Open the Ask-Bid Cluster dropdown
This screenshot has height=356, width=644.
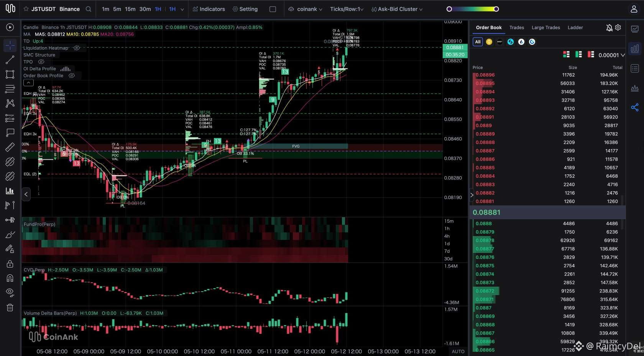(397, 9)
